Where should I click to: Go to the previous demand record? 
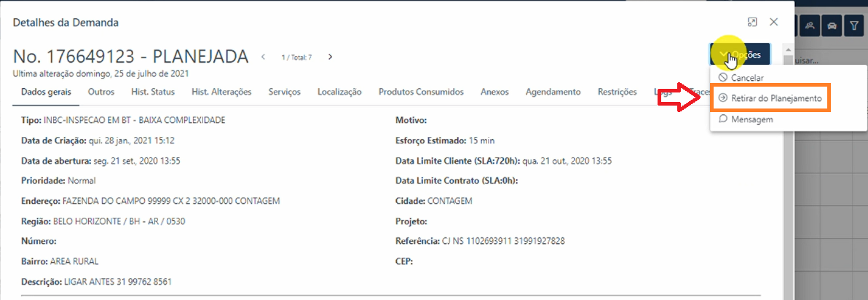[264, 57]
